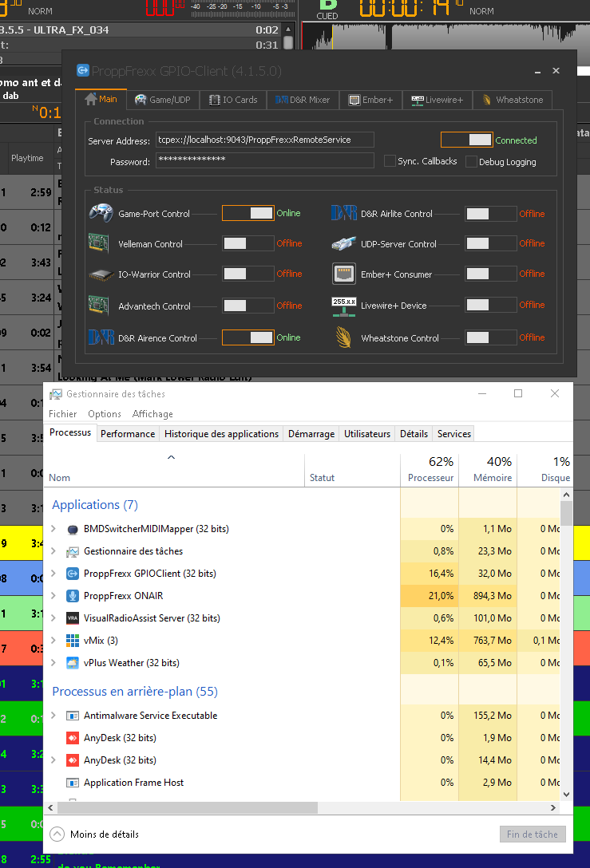Image resolution: width=590 pixels, height=868 pixels.
Task: Open the Fichier menu
Action: point(62,414)
